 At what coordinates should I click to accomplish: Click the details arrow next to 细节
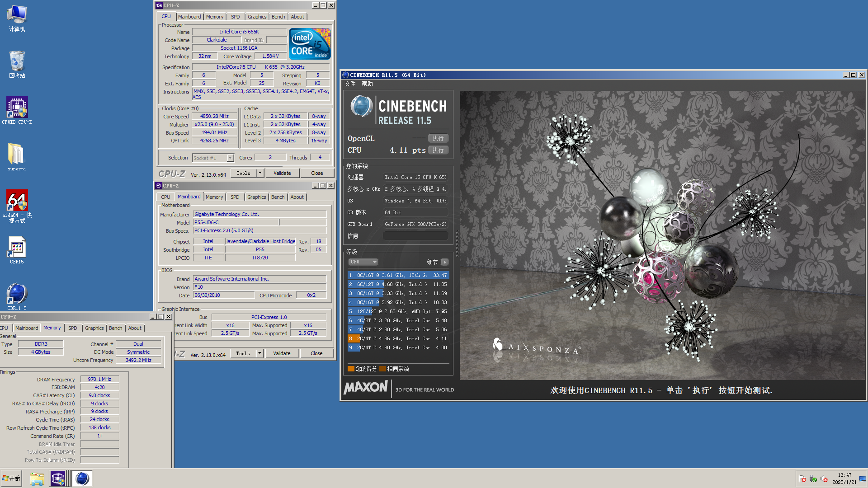click(445, 262)
